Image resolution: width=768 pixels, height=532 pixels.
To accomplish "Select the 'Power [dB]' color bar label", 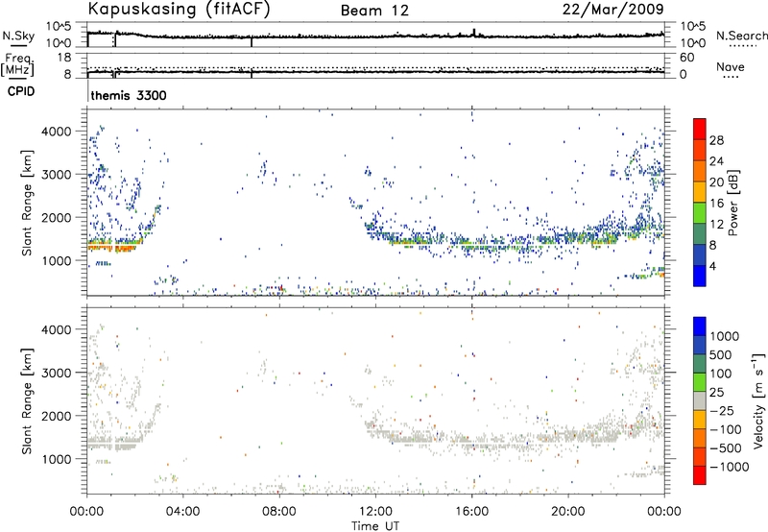I will pos(732,203).
